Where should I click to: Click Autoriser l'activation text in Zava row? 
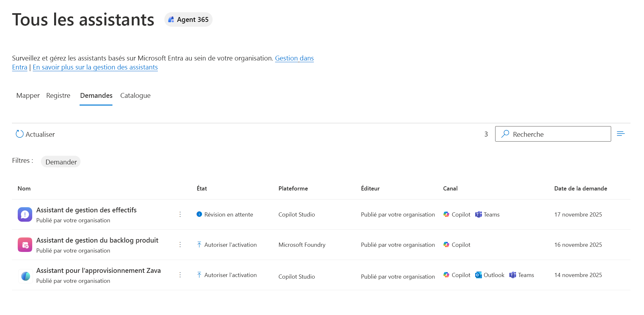pos(230,275)
